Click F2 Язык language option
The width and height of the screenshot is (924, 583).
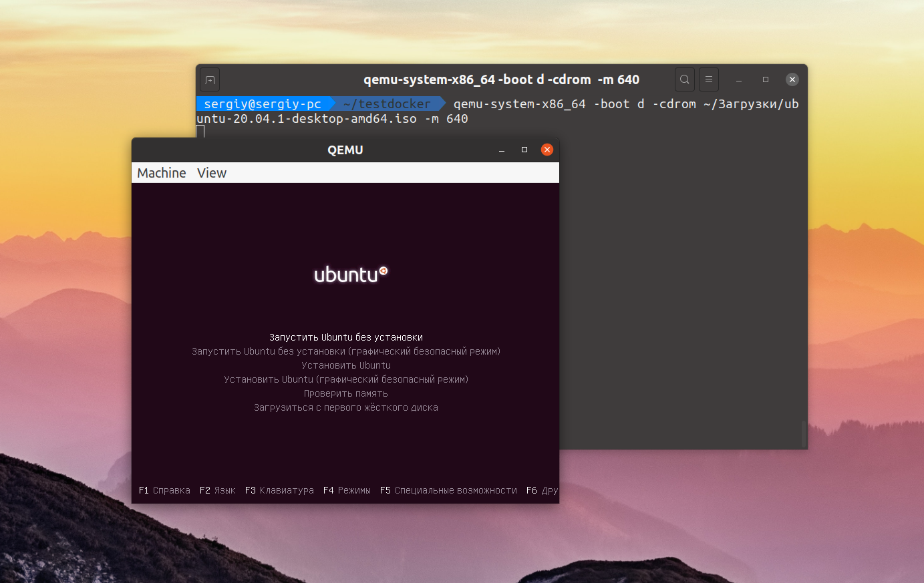tap(217, 490)
